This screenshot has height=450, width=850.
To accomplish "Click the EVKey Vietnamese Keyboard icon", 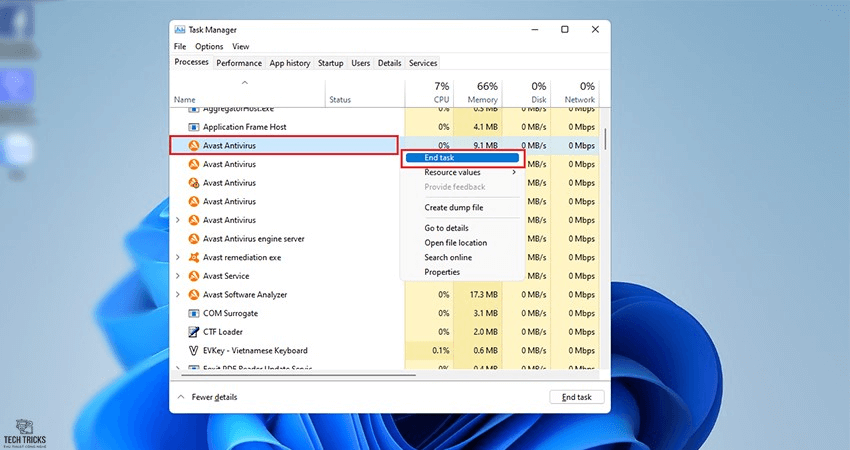I will [x=194, y=351].
